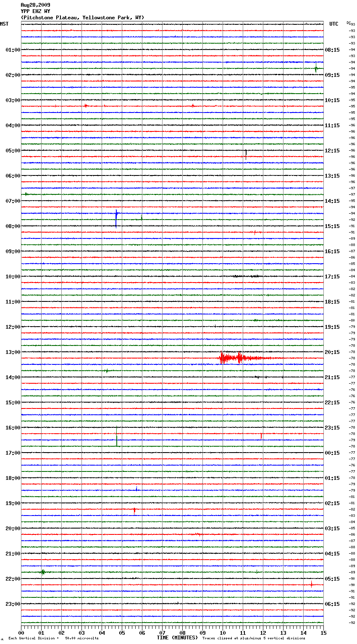Select the station code YPP EHZ WY
357x644 pixels.
[35, 11]
